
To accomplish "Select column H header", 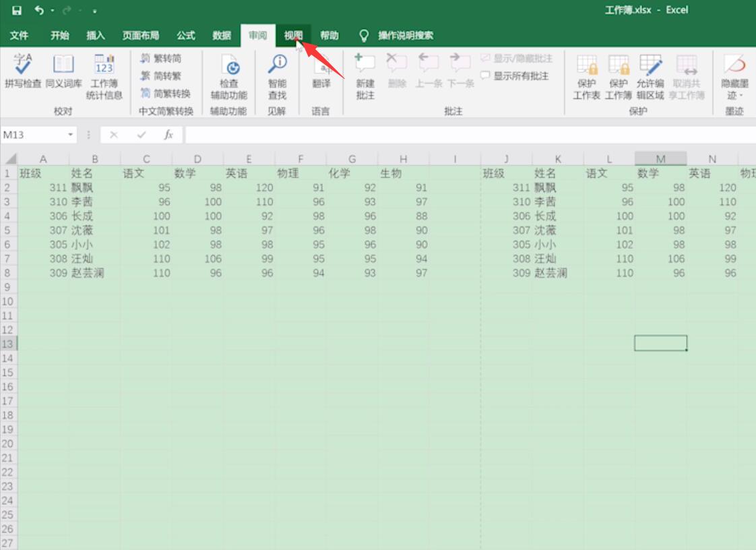I will tap(404, 158).
